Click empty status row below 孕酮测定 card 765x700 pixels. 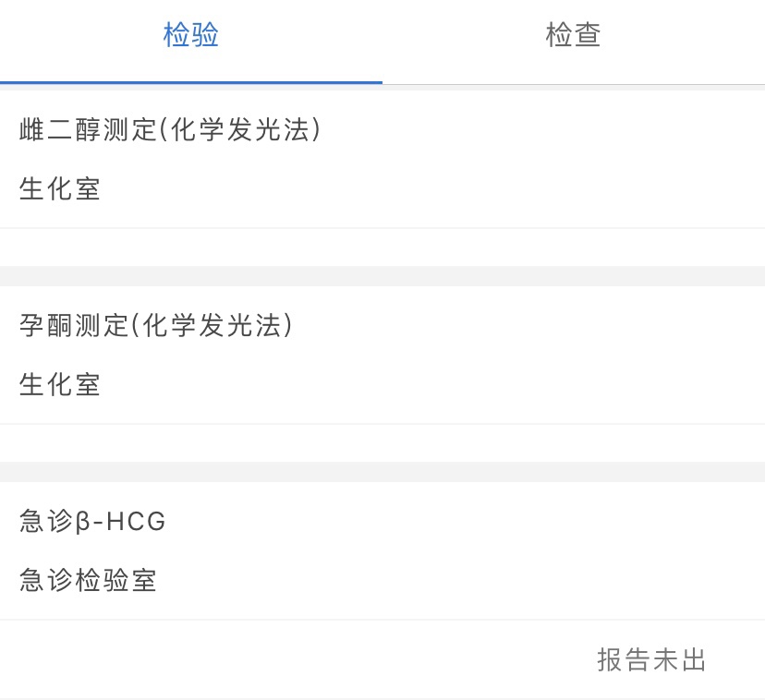click(382, 443)
